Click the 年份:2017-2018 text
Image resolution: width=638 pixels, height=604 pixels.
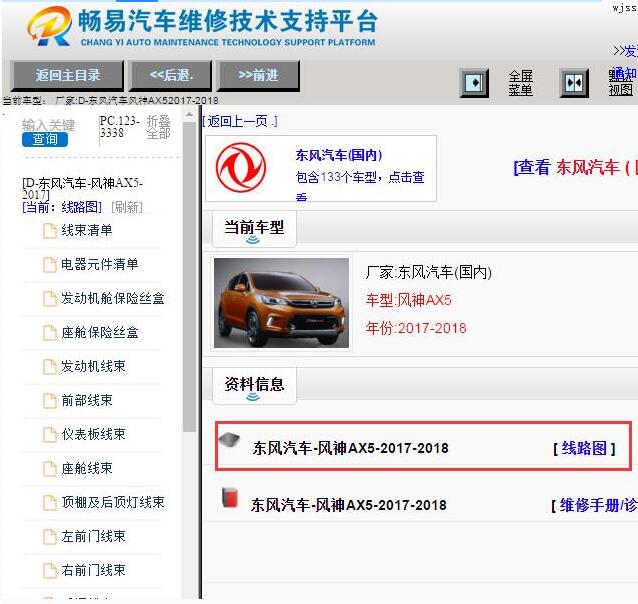tap(416, 328)
